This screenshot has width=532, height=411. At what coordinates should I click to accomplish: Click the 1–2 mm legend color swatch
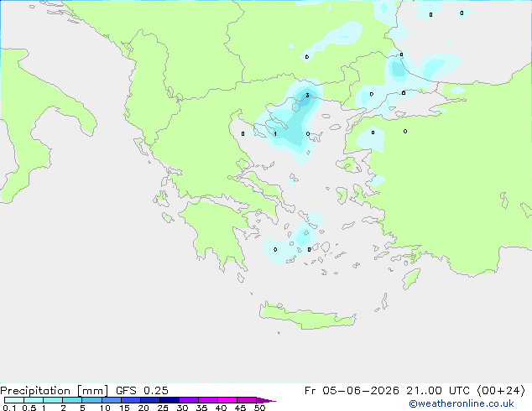(x=53, y=400)
